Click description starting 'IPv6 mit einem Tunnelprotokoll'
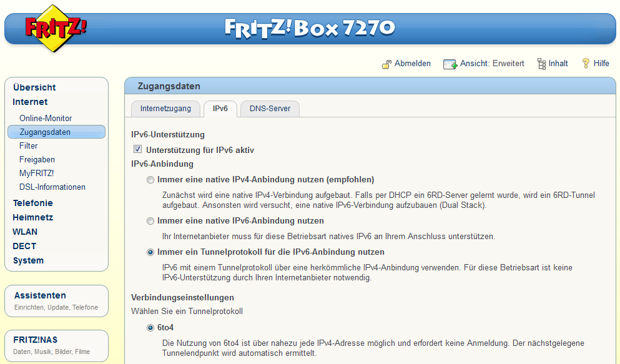The height and width of the screenshot is (364, 620). (367, 273)
